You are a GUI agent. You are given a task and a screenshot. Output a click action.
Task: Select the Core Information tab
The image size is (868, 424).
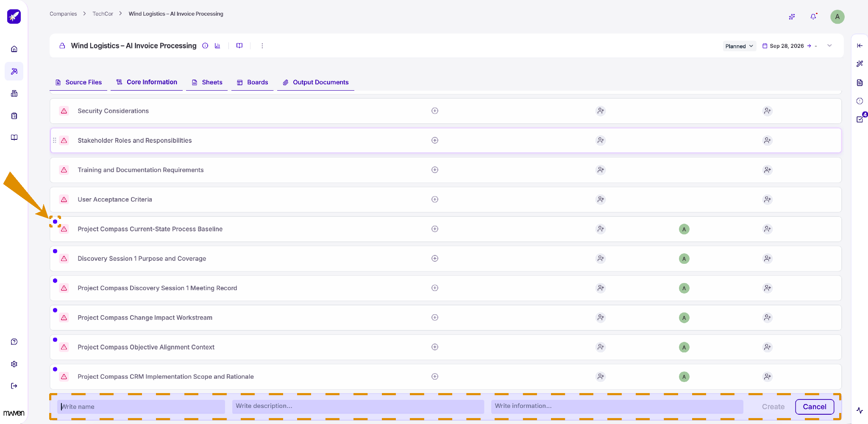(x=147, y=82)
